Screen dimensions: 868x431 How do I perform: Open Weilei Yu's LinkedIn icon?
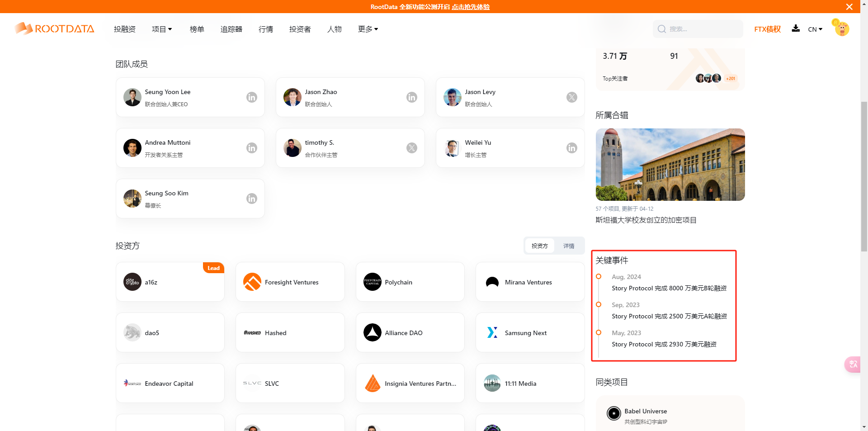click(572, 148)
